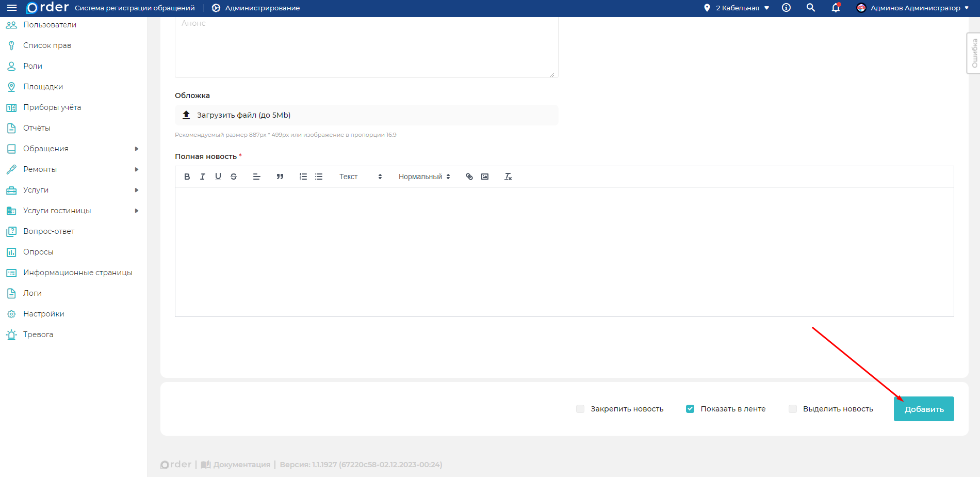980x477 pixels.
Task: Insert a blockquote in the editor
Action: pos(280,177)
